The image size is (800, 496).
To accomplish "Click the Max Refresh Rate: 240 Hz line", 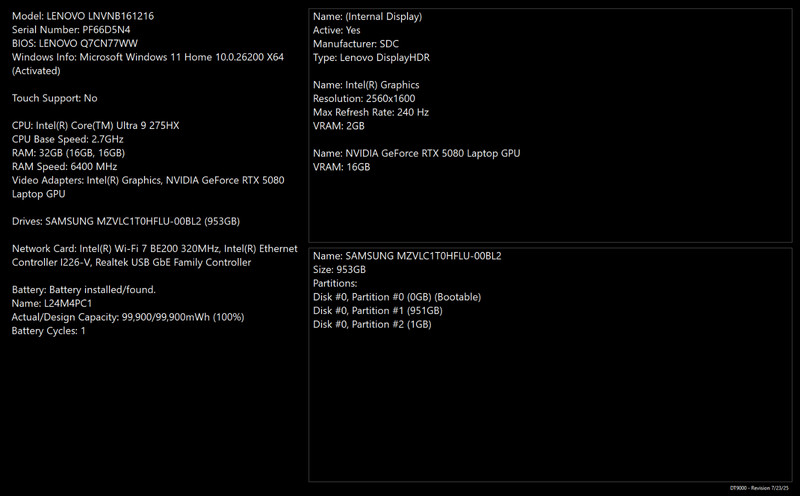I will [371, 112].
